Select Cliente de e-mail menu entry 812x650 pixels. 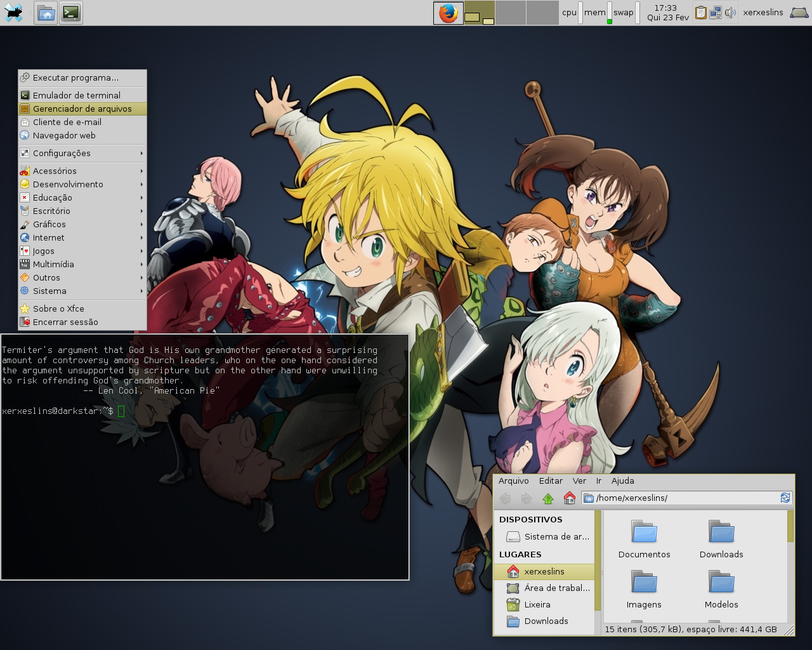82,122
